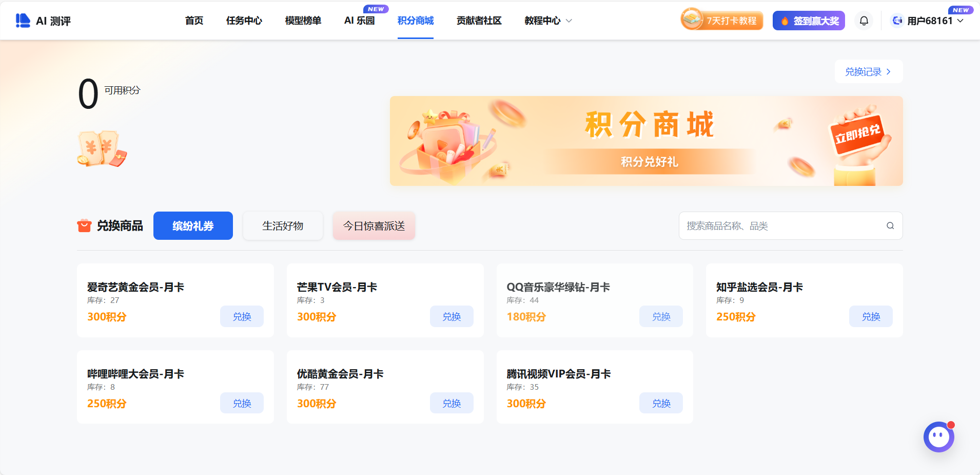Open 教程中心 menu label
Image resolution: width=980 pixels, height=475 pixels.
click(542, 21)
